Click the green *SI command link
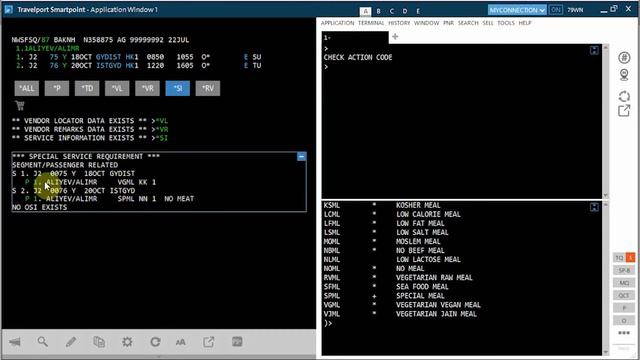Viewport: 640px width, 360px height. [x=162, y=138]
